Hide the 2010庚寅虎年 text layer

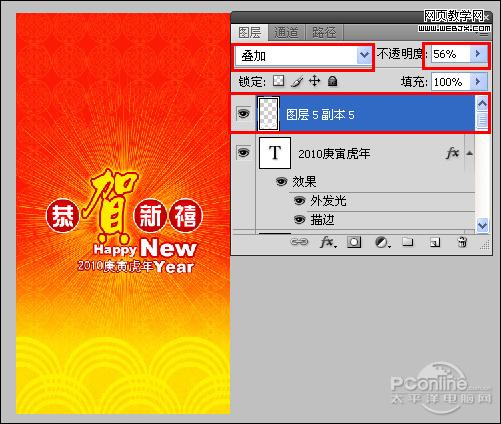click(243, 153)
